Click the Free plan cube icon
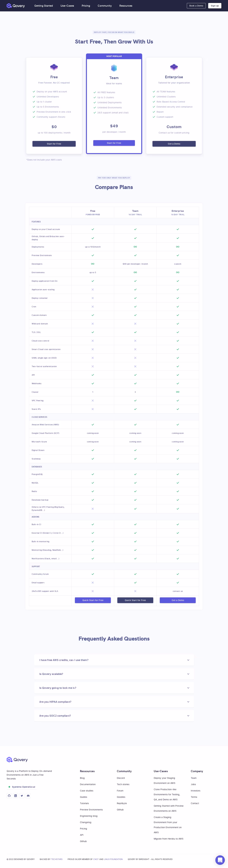Screen dimensions: 228x868 point(54,67)
